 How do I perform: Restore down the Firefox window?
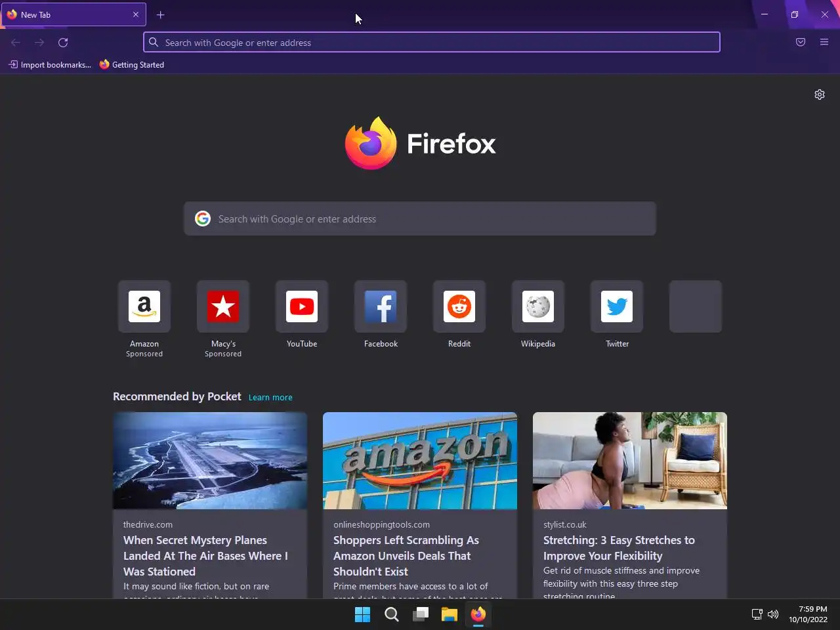[795, 14]
